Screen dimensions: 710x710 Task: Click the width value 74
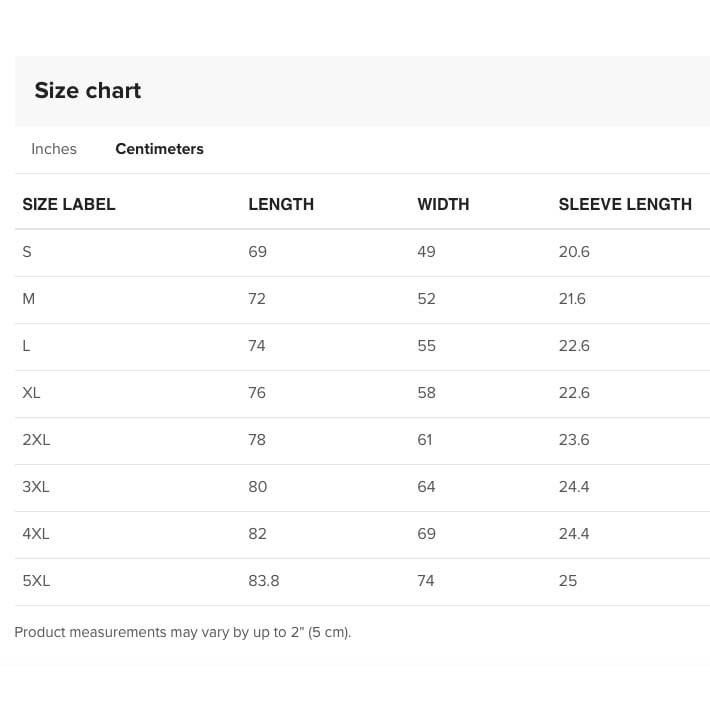[x=426, y=581]
